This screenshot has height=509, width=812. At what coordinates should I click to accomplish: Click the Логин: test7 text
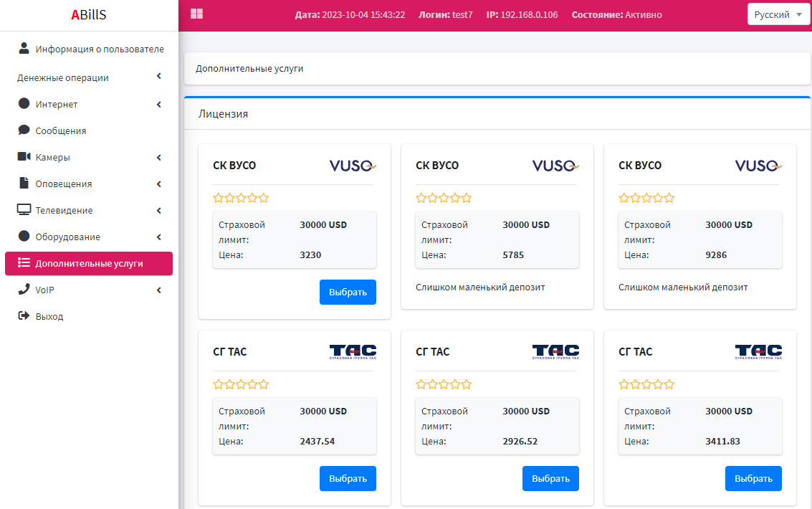[445, 14]
